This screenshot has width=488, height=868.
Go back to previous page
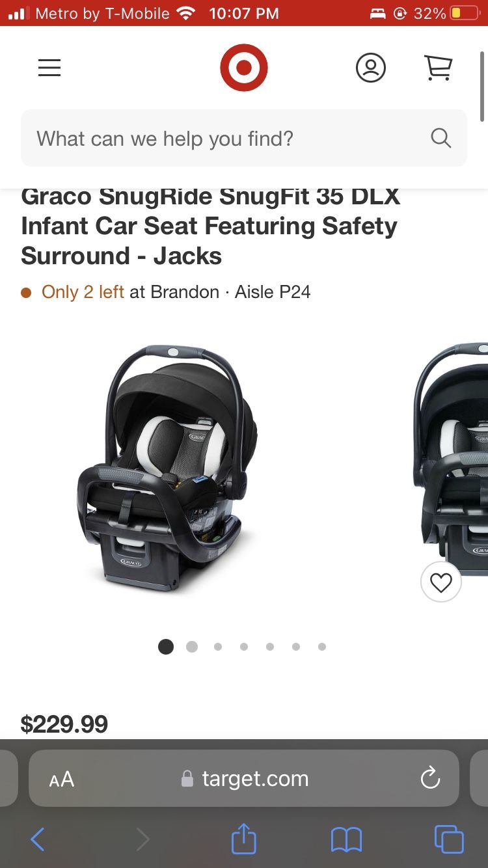tap(38, 839)
